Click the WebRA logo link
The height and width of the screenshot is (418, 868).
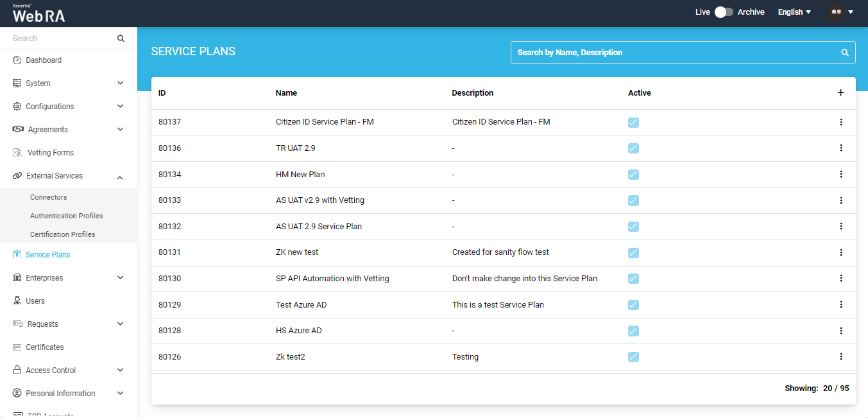[38, 13]
